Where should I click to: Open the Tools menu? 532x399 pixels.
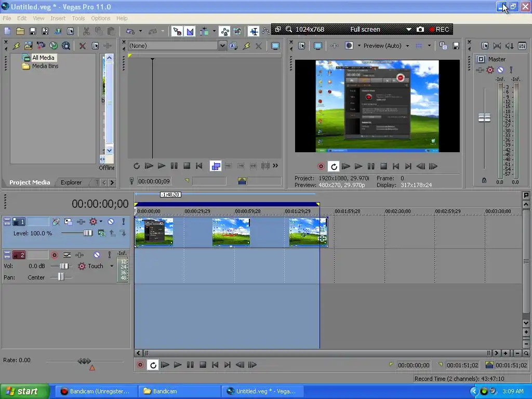[78, 18]
